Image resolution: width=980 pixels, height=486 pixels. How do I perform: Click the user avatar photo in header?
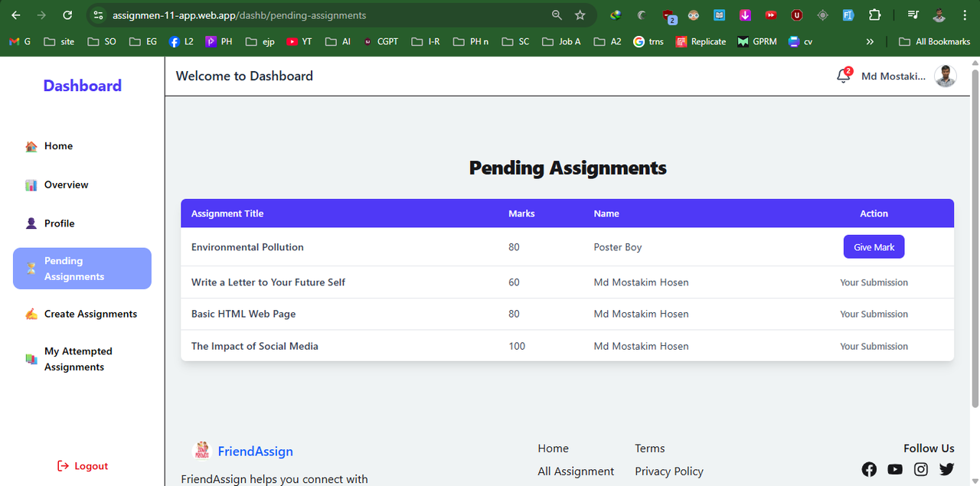pos(946,76)
